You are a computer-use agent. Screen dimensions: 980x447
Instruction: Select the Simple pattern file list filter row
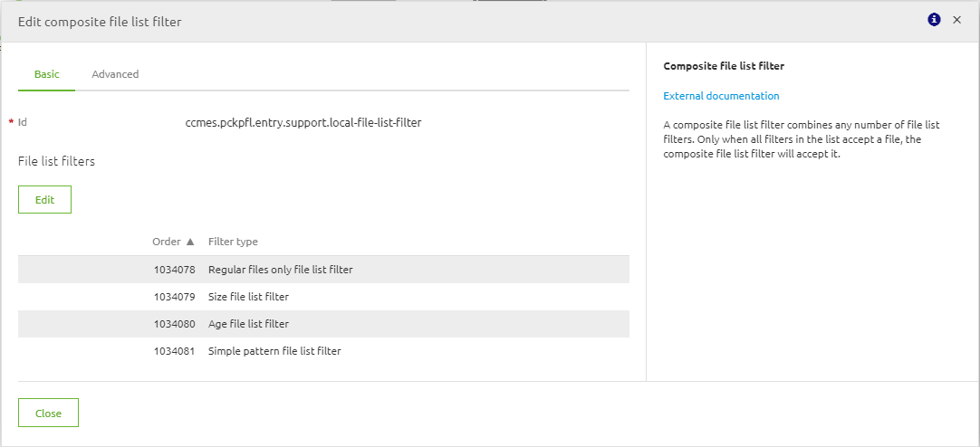point(323,351)
